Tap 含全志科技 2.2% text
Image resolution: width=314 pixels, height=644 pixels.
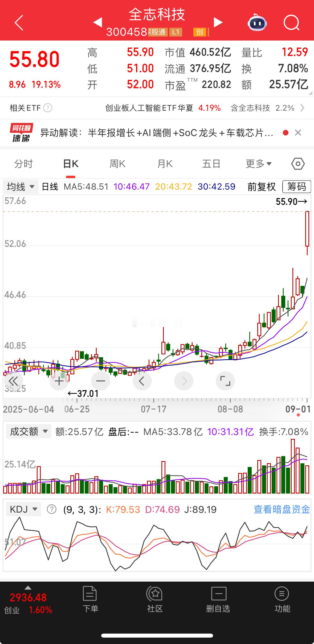(262, 108)
